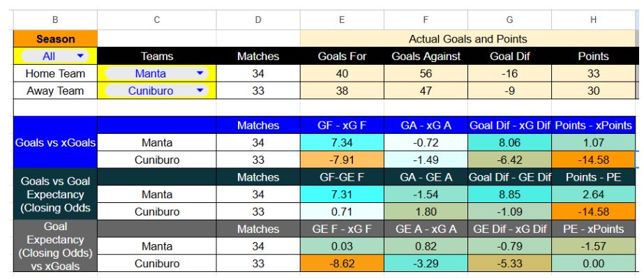The width and height of the screenshot is (644, 279).
Task: Select Manta's Goals For value 40
Action: point(342,73)
